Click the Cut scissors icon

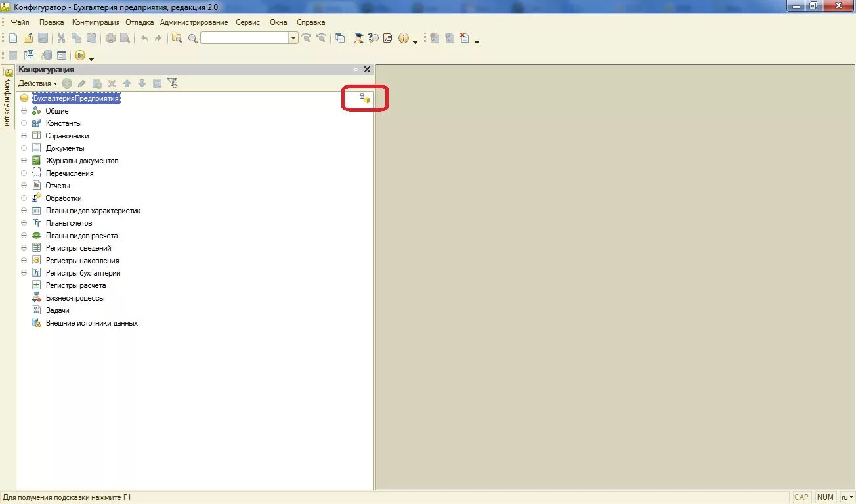click(x=62, y=38)
